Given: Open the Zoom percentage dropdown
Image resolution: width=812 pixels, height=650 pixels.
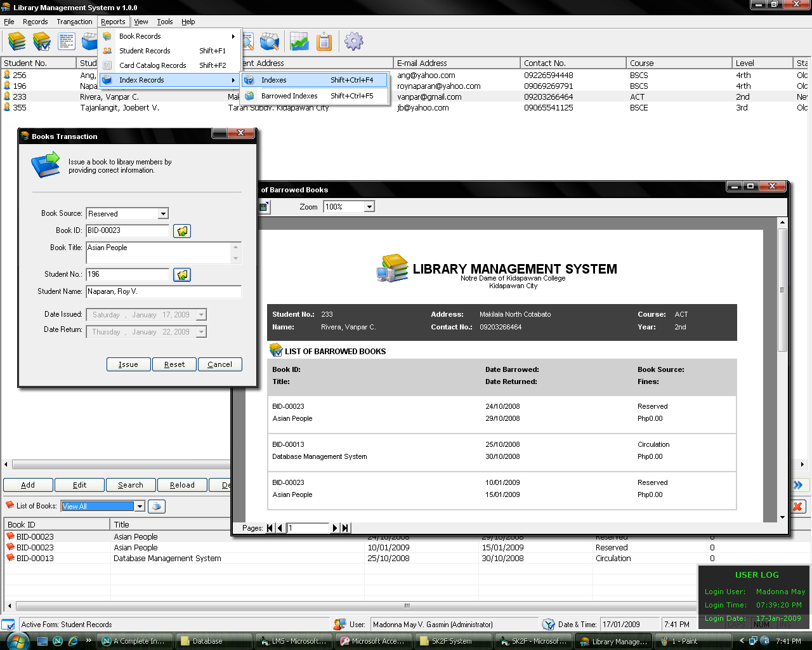Looking at the screenshot, I should tap(369, 207).
